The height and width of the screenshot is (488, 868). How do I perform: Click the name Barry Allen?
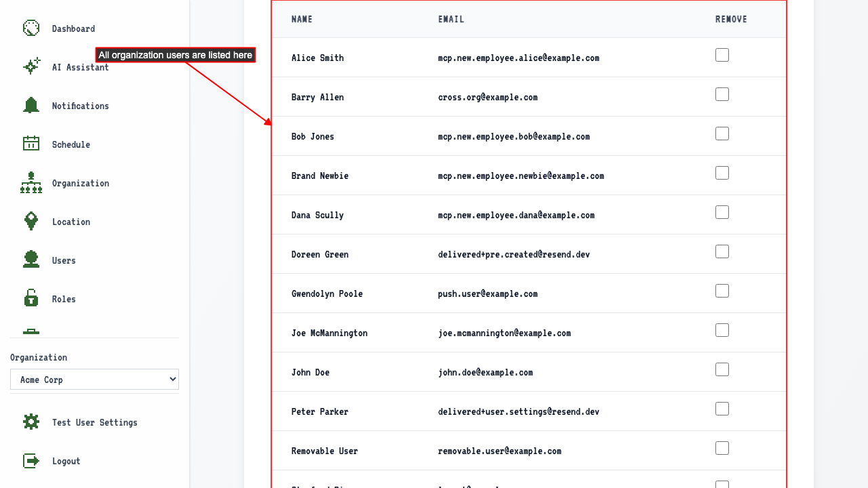[317, 97]
